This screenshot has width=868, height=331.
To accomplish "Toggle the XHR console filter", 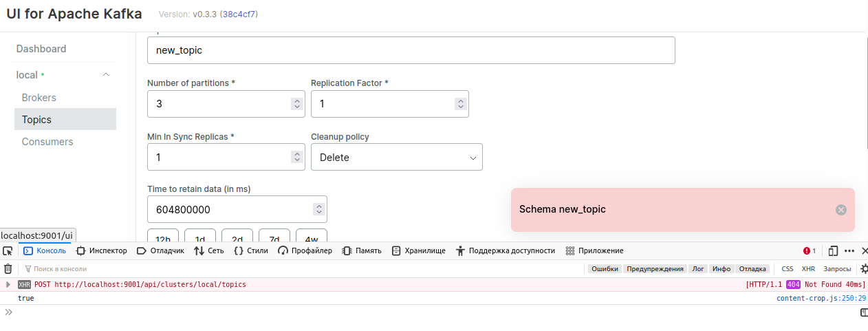I will click(808, 268).
